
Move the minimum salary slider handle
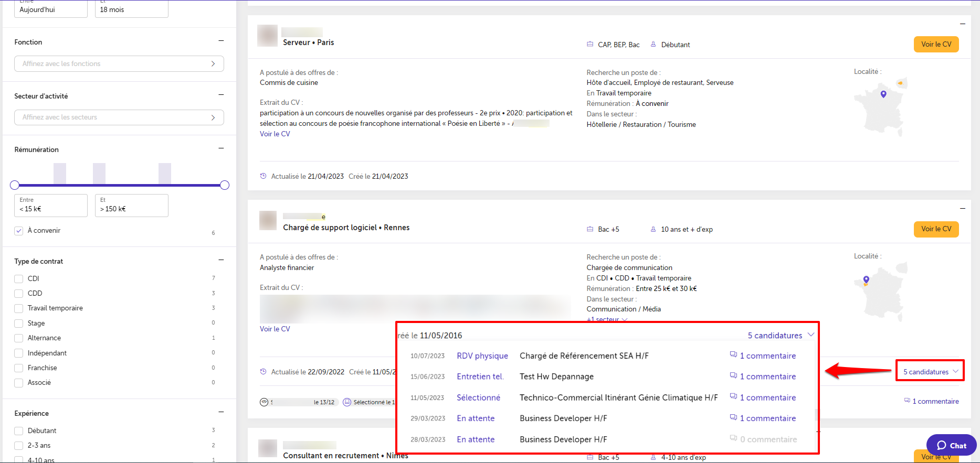pos(15,185)
